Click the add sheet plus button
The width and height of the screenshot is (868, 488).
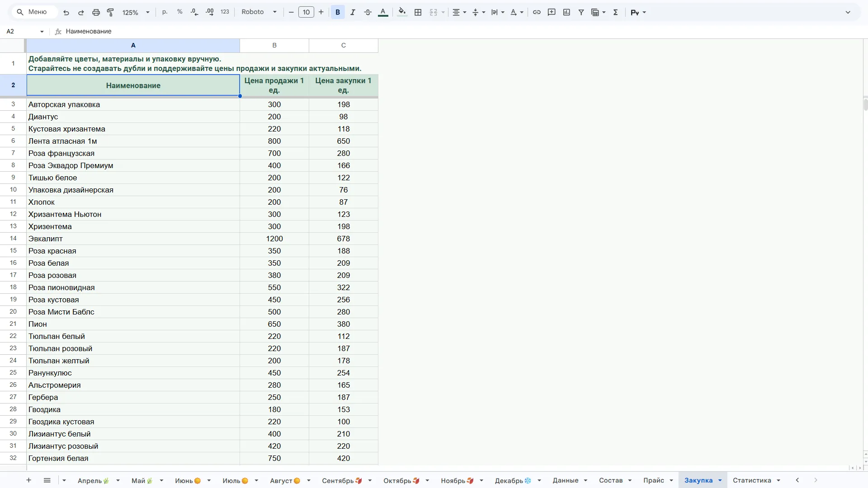(28, 480)
